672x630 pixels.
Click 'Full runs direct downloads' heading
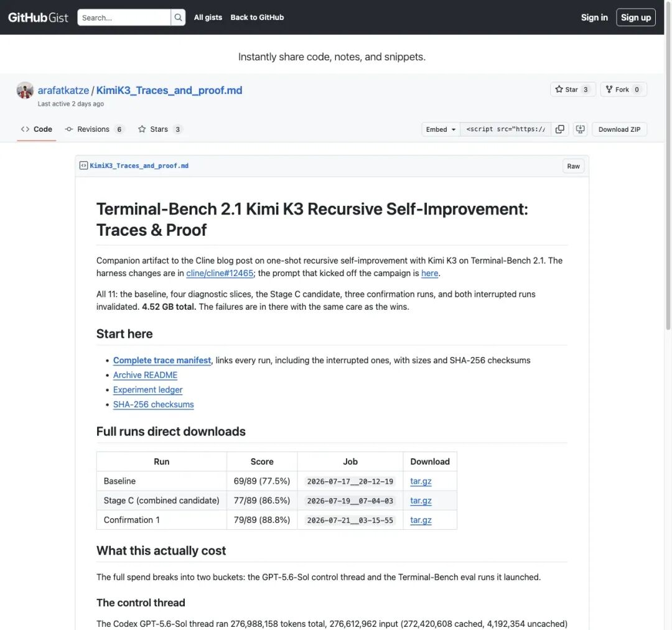(171, 432)
